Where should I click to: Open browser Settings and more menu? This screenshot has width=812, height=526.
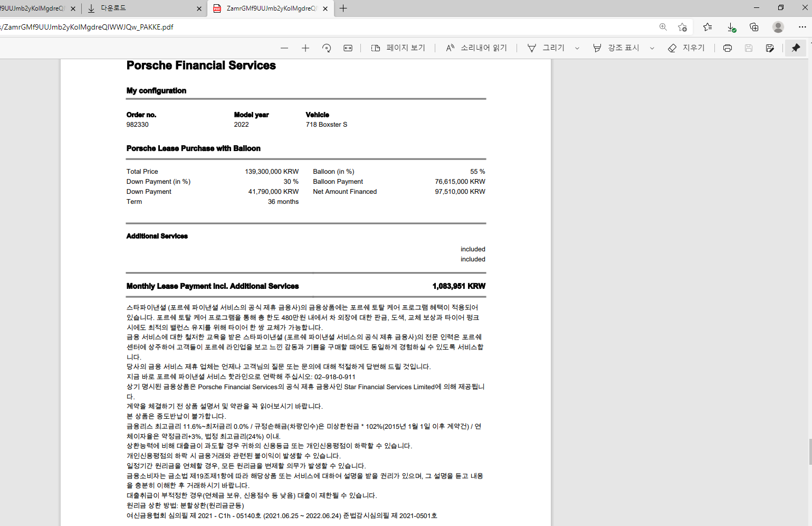point(803,27)
